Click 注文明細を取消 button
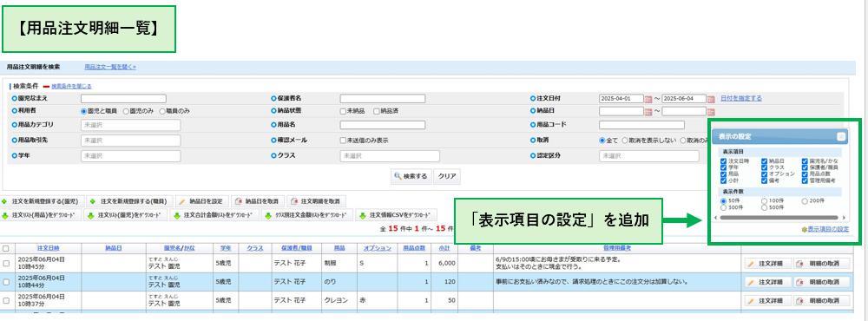This screenshot has height=321, width=868. (x=317, y=201)
